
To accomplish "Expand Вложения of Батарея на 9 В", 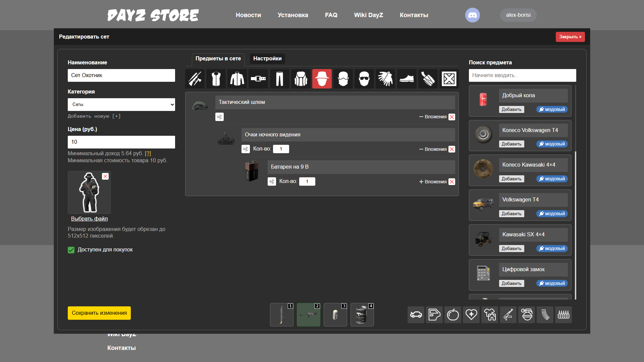I will coord(433,182).
